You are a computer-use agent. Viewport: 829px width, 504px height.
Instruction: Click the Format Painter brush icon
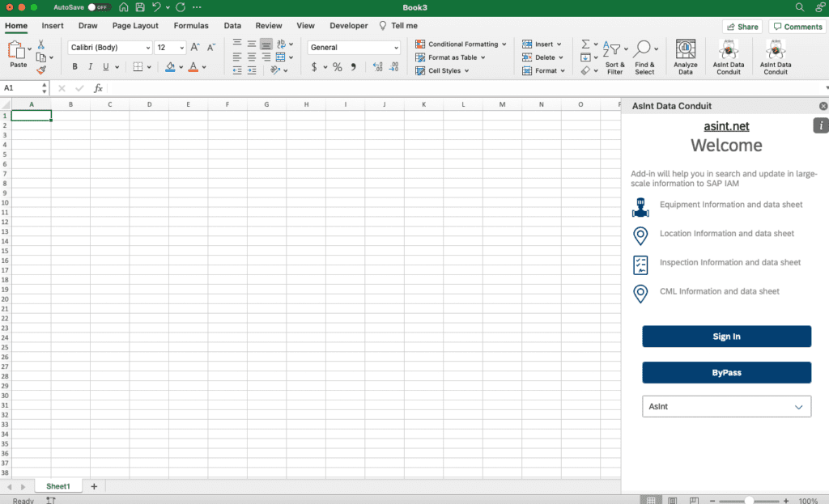[x=41, y=70]
